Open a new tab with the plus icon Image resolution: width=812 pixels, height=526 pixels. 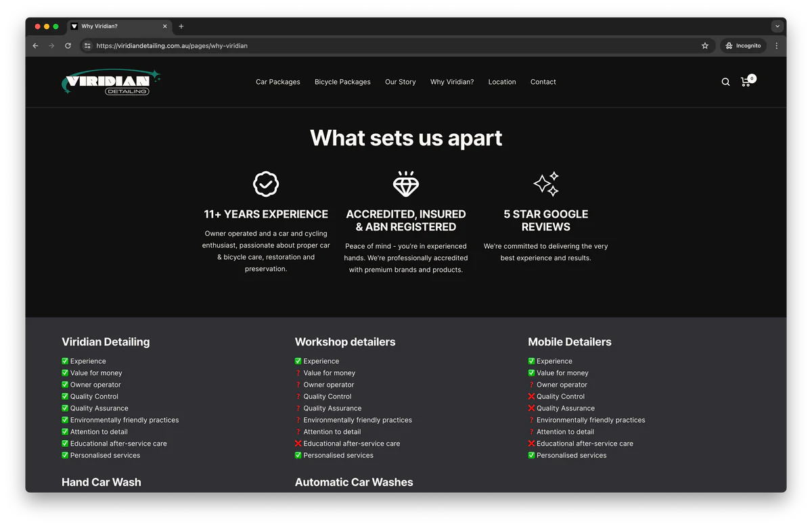(x=181, y=26)
